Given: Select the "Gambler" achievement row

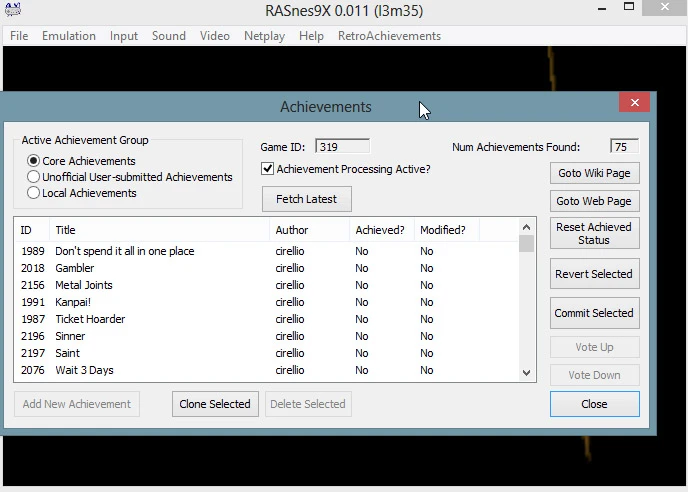Looking at the screenshot, I should pos(267,268).
